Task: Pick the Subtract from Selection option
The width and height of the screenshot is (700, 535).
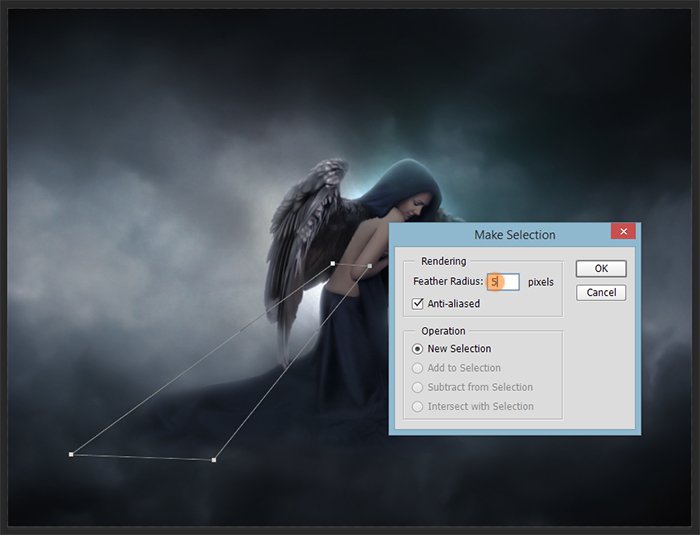Action: click(x=418, y=387)
